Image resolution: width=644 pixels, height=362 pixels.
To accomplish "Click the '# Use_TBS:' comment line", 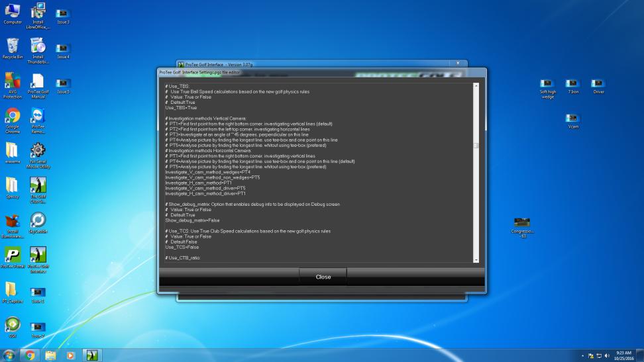I will (x=177, y=86).
